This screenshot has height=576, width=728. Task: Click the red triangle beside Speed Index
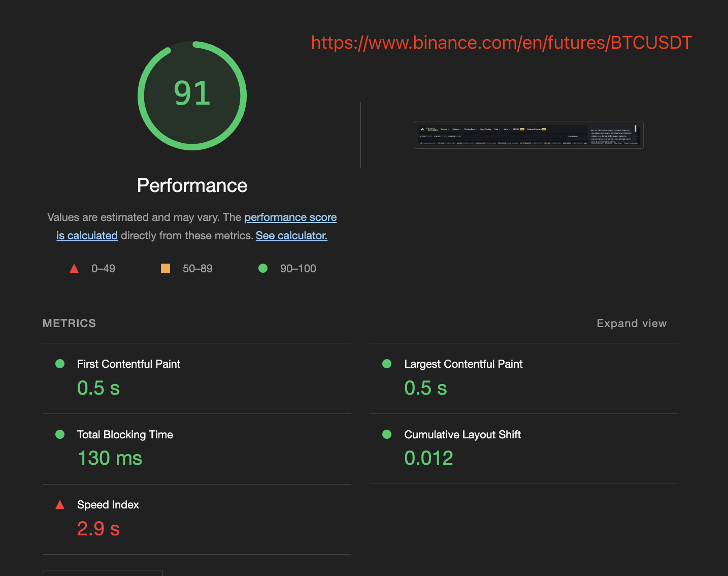[x=60, y=504]
